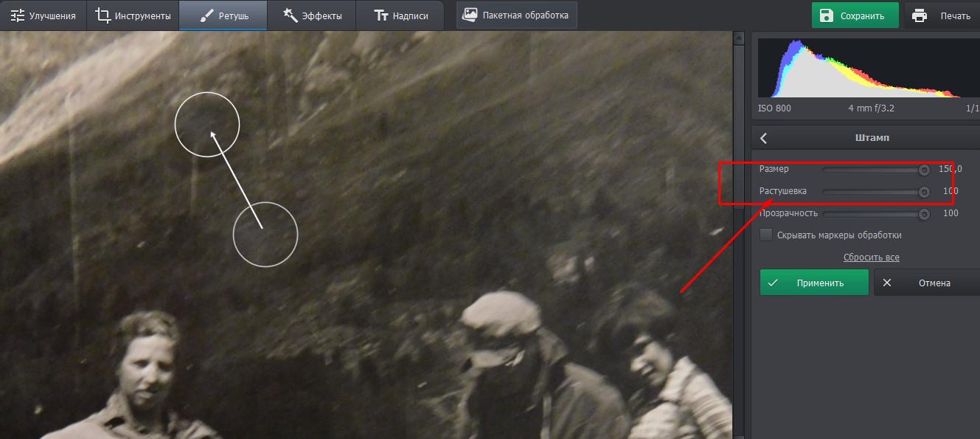Click the printer icon on Печать

coord(919,15)
